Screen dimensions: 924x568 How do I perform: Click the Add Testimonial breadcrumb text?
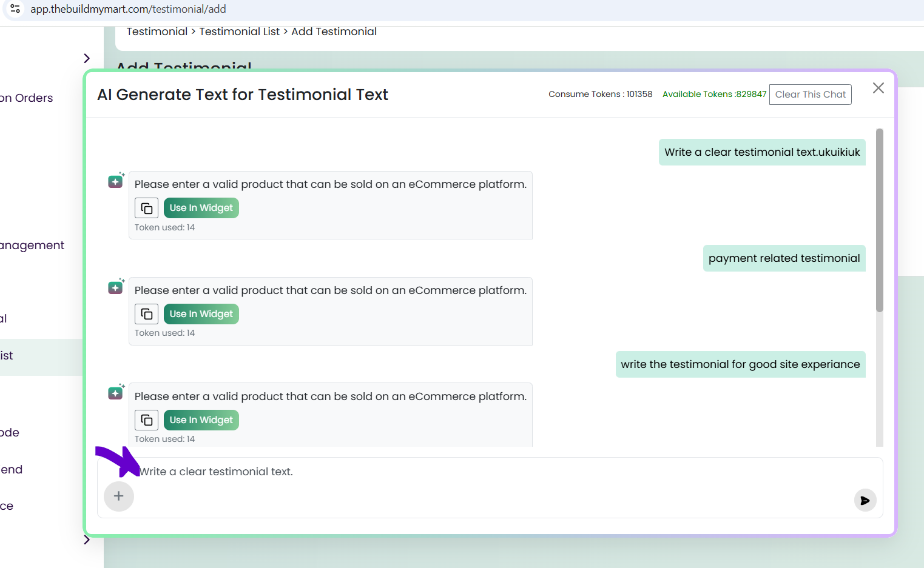tap(334, 32)
